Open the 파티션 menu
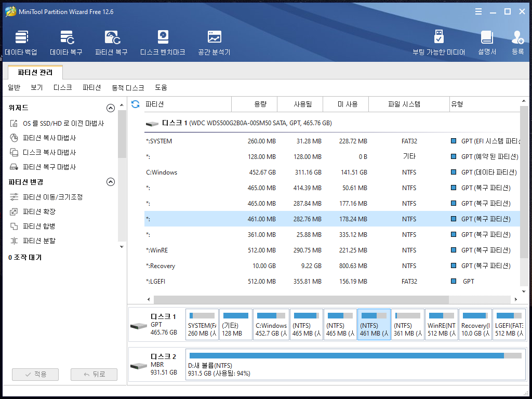Viewport: 532px width, 399px height. pos(92,87)
